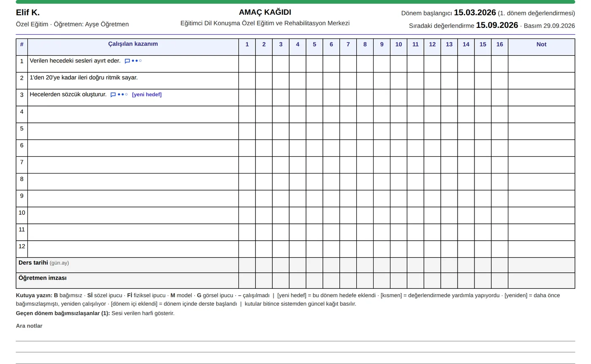The height and width of the screenshot is (364, 591).
Task: Click next evaluation date '15.09.2026'
Action: click(497, 25)
